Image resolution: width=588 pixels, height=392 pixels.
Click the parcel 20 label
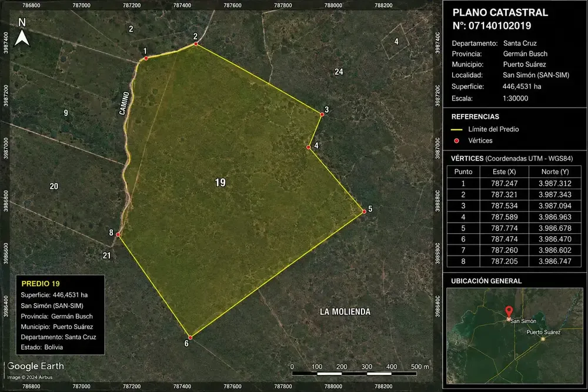(x=54, y=186)
